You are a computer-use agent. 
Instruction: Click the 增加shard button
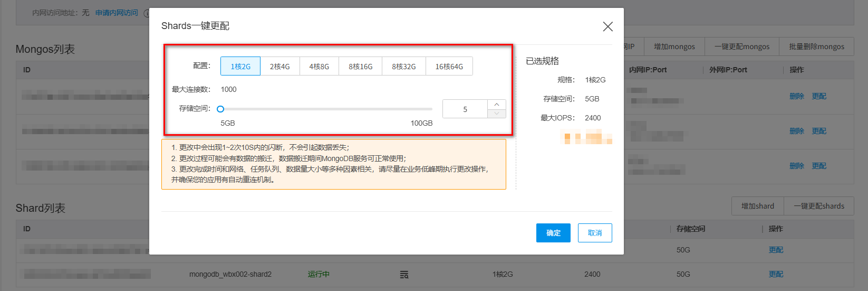click(x=758, y=206)
